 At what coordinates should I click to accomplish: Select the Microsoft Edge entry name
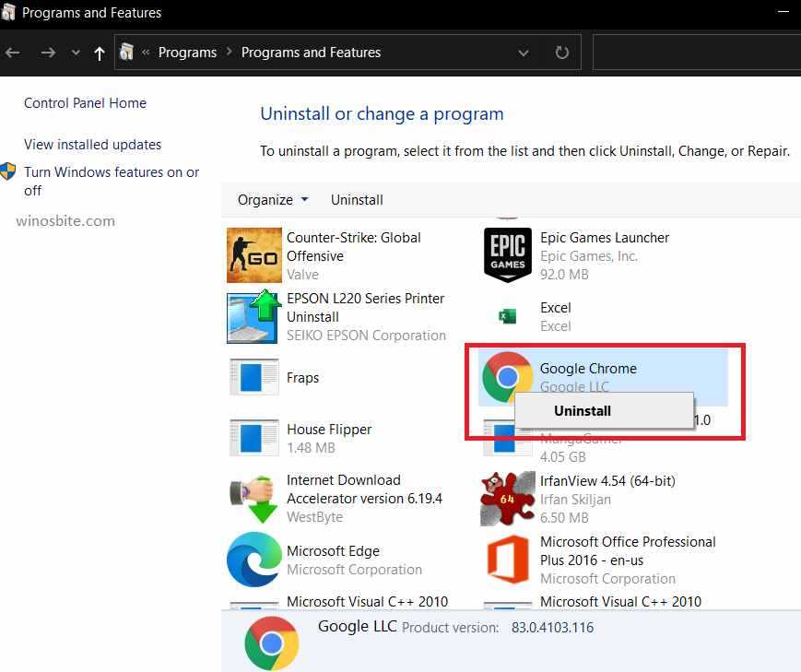point(333,551)
